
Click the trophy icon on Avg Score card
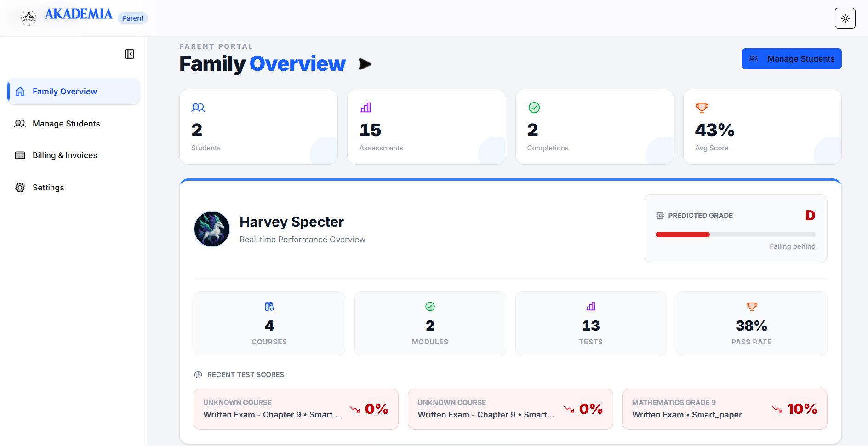(x=702, y=108)
